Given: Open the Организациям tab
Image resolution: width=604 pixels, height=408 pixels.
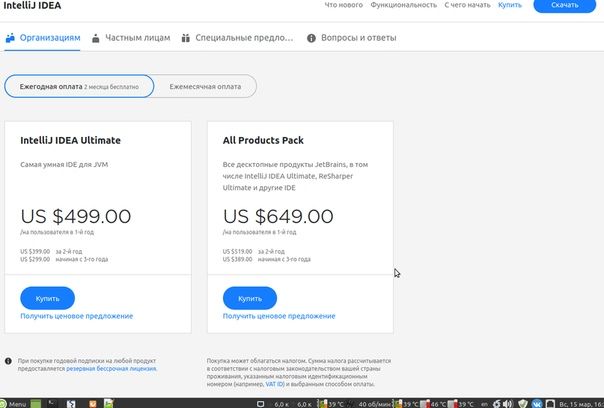Looking at the screenshot, I should coord(43,38).
